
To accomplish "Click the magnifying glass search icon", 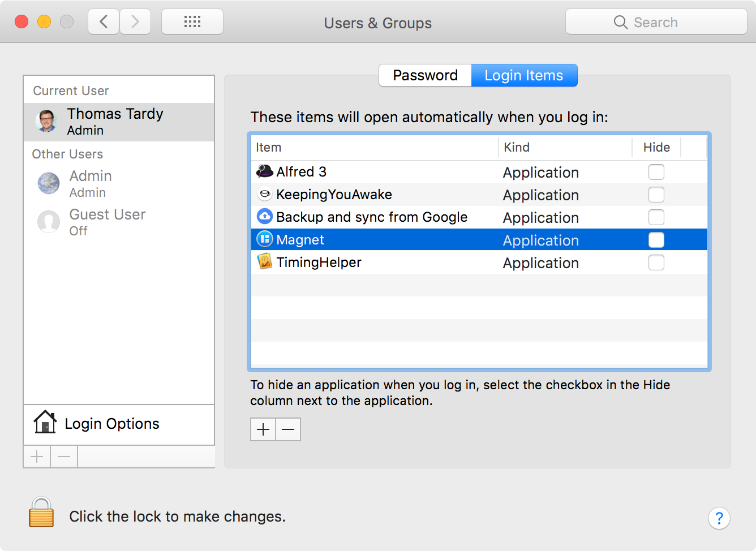I will 621,22.
